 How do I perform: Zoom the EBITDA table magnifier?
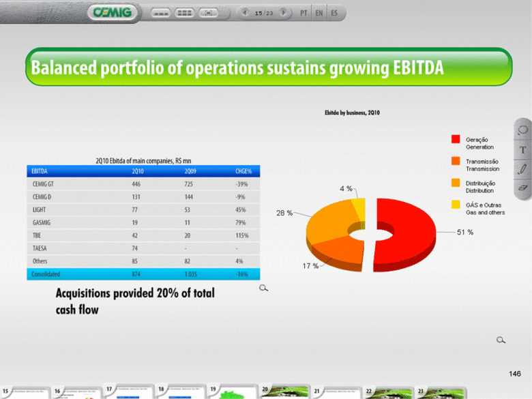click(263, 288)
